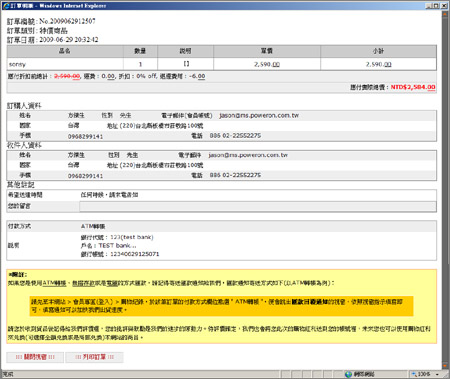The width and height of the screenshot is (450, 379).
Task: Click the subtotal column header
Action: pos(378,51)
